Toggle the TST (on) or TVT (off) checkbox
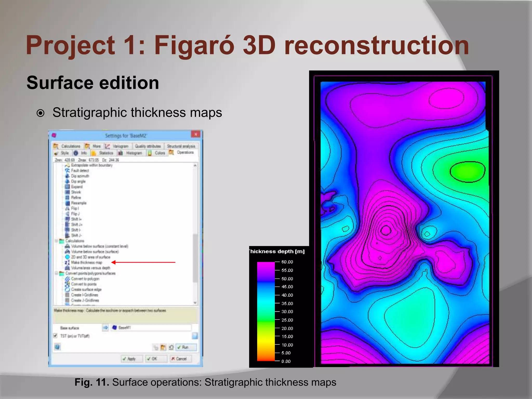The image size is (532, 399). pyautogui.click(x=55, y=336)
